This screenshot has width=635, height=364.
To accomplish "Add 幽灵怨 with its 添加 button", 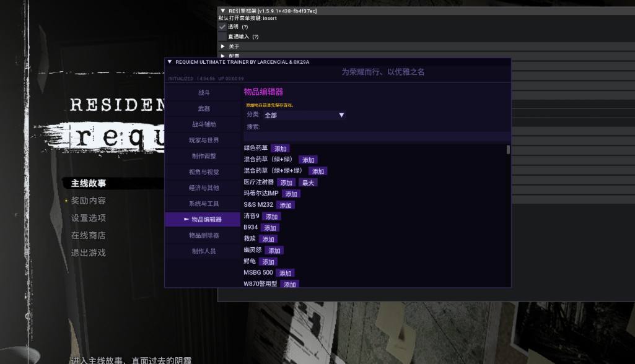I will pyautogui.click(x=274, y=251).
